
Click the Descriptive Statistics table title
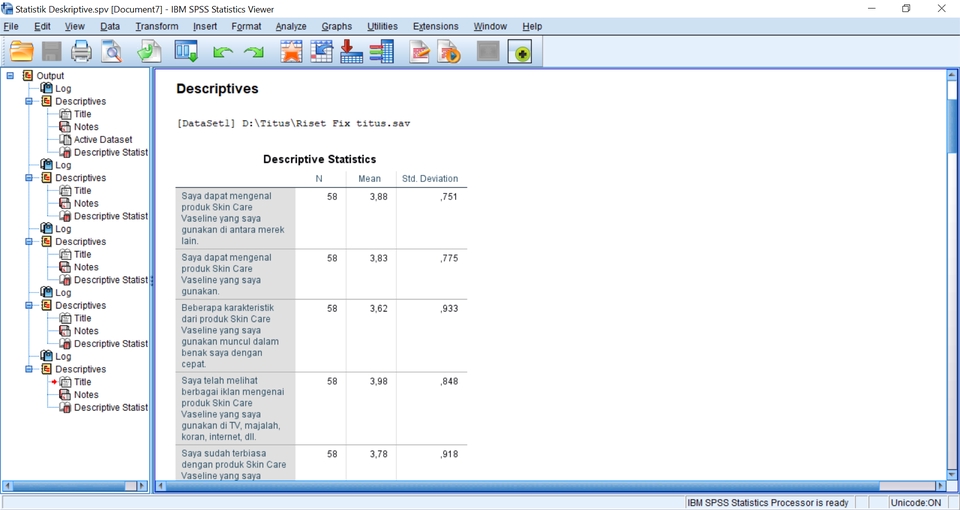[320, 159]
